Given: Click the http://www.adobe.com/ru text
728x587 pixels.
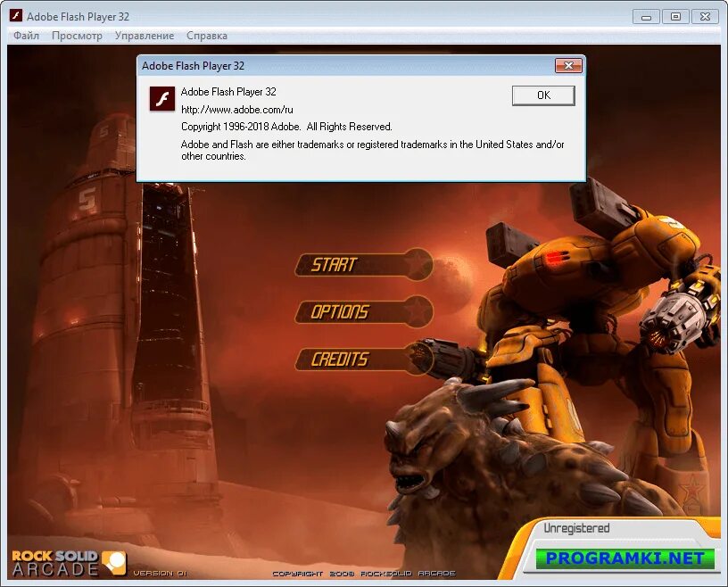Looking at the screenshot, I should (x=236, y=110).
